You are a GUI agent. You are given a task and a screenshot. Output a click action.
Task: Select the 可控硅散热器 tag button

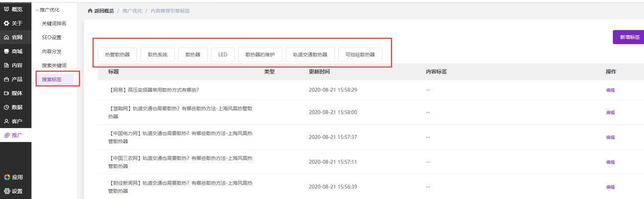tap(360, 55)
